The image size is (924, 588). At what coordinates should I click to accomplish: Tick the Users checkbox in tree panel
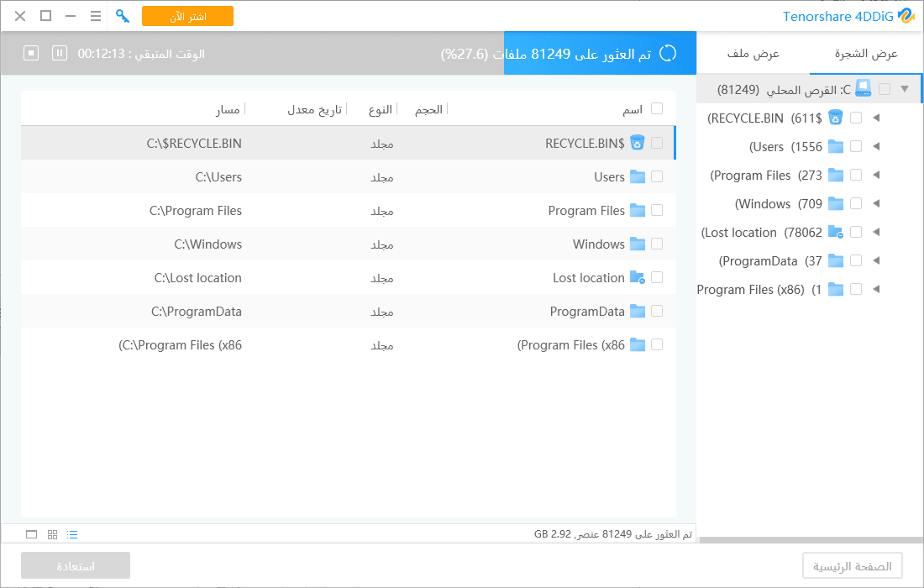(x=856, y=146)
